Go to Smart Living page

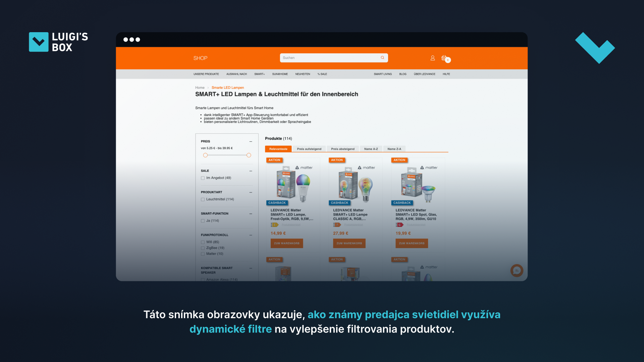pyautogui.click(x=383, y=74)
